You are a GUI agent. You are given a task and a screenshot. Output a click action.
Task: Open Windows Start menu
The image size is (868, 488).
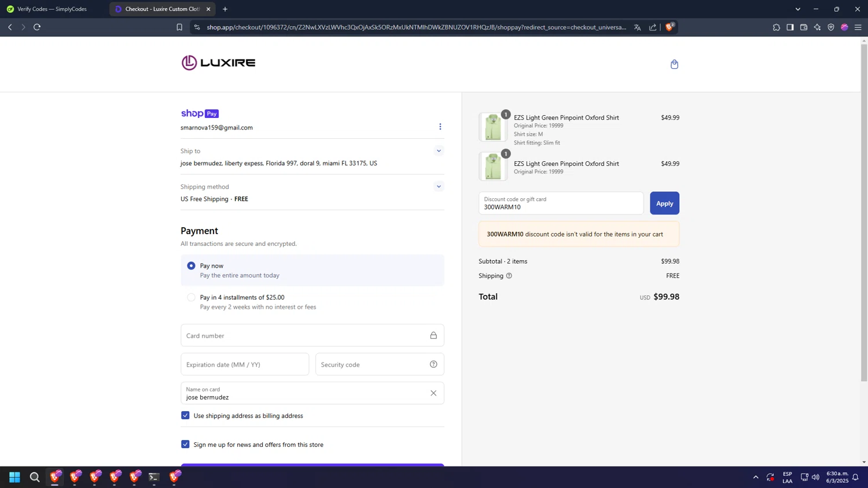(14, 477)
